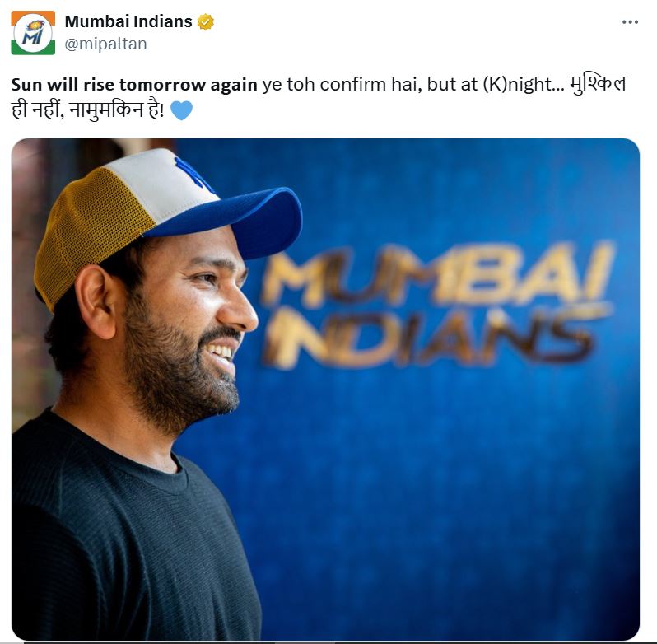
Task: Open the @mipaltan handle link
Action: point(105,44)
